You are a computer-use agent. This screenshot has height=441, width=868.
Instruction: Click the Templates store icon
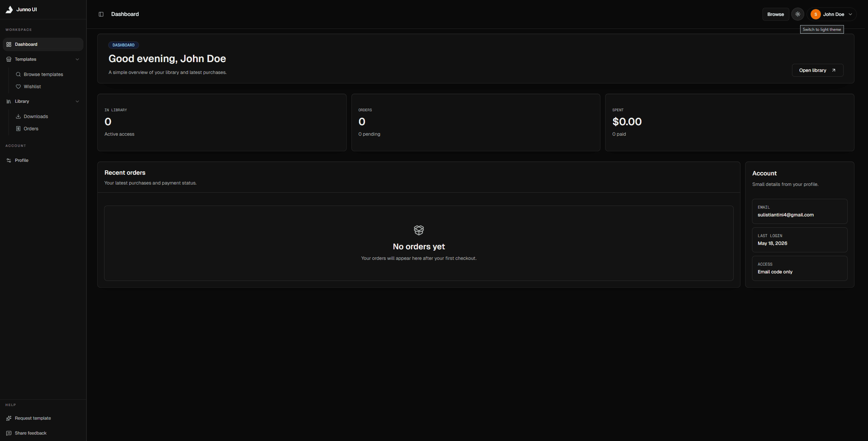(x=9, y=59)
